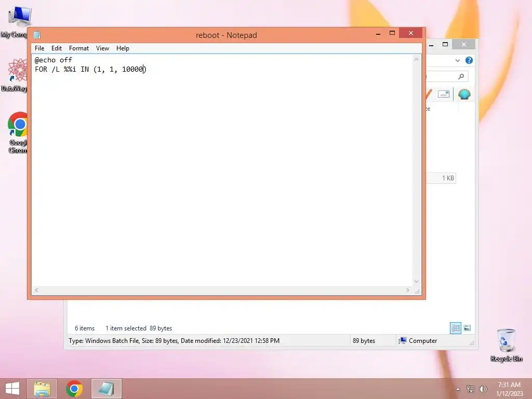Click the Notepad title bar icon
Image resolution: width=532 pixels, height=399 pixels.
(37, 35)
